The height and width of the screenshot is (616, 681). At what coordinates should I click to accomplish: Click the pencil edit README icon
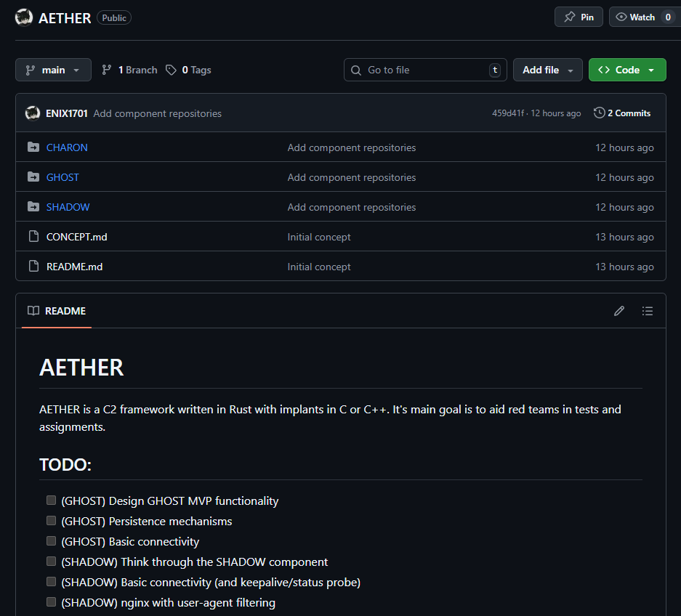click(619, 311)
